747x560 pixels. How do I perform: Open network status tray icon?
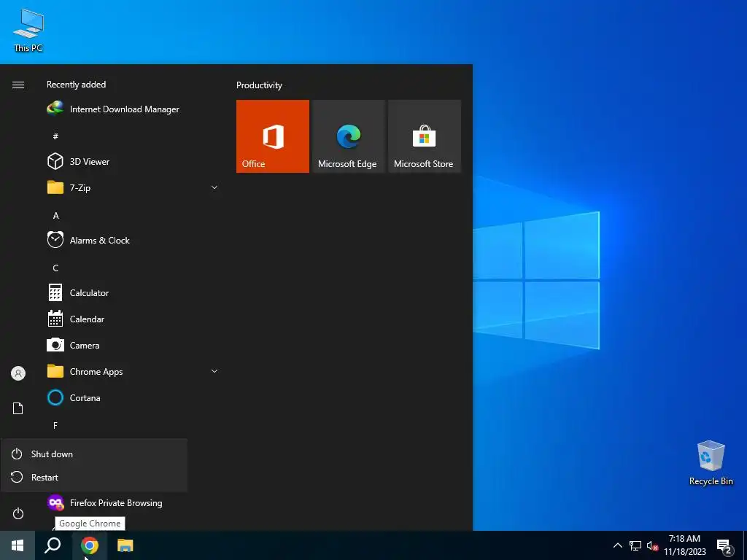(635, 545)
